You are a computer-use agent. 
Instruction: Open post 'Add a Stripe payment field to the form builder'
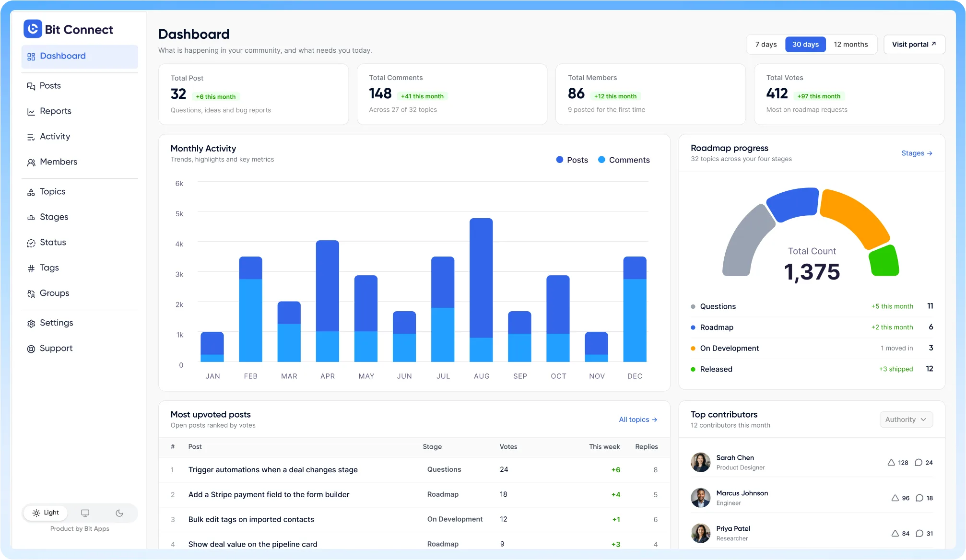(269, 495)
